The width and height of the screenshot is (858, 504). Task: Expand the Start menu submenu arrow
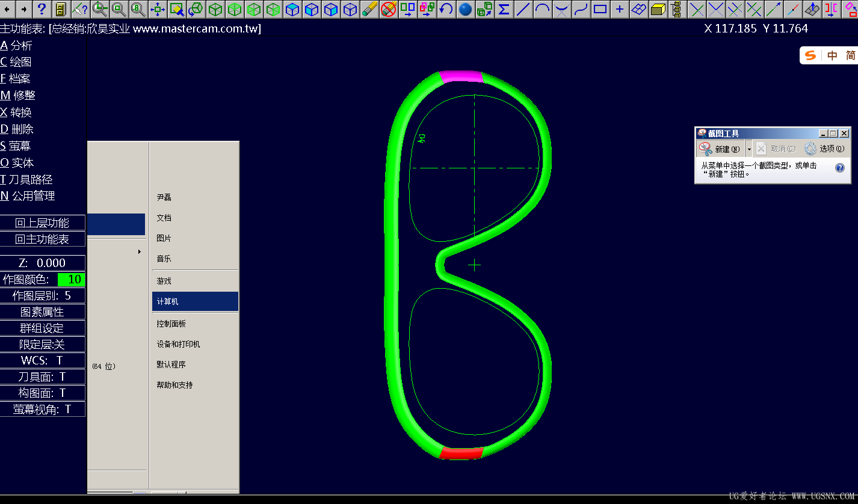pos(140,251)
